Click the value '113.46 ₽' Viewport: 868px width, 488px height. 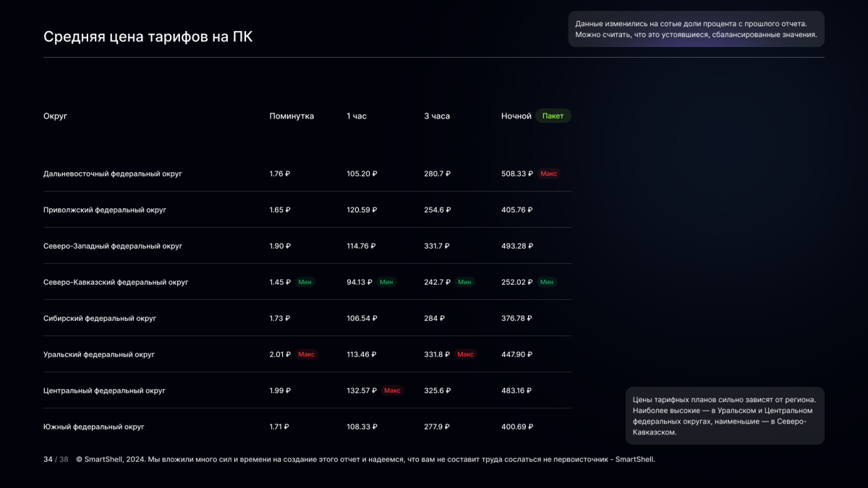362,355
